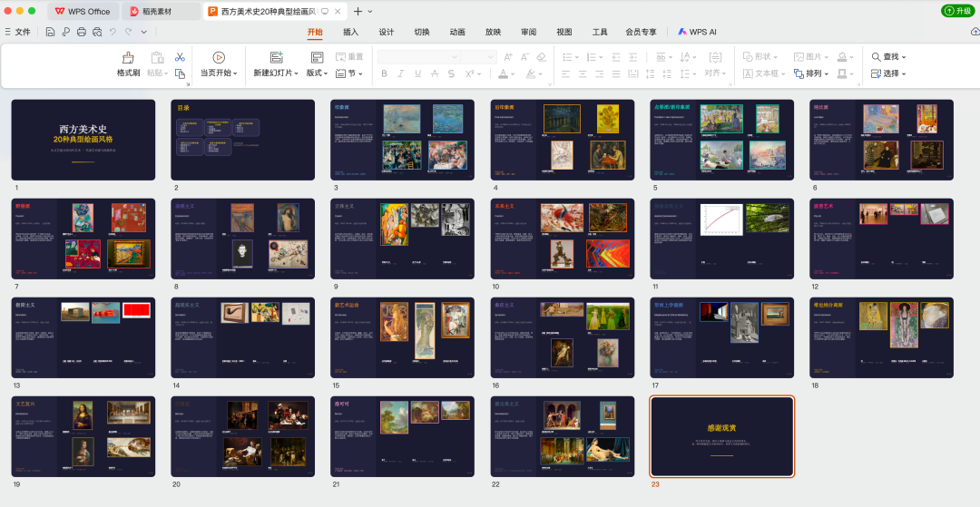Click the Cut scissors icon
The width and height of the screenshot is (980, 507).
[180, 57]
